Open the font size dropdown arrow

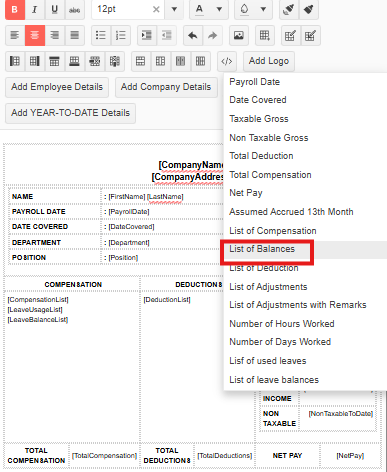(x=174, y=10)
